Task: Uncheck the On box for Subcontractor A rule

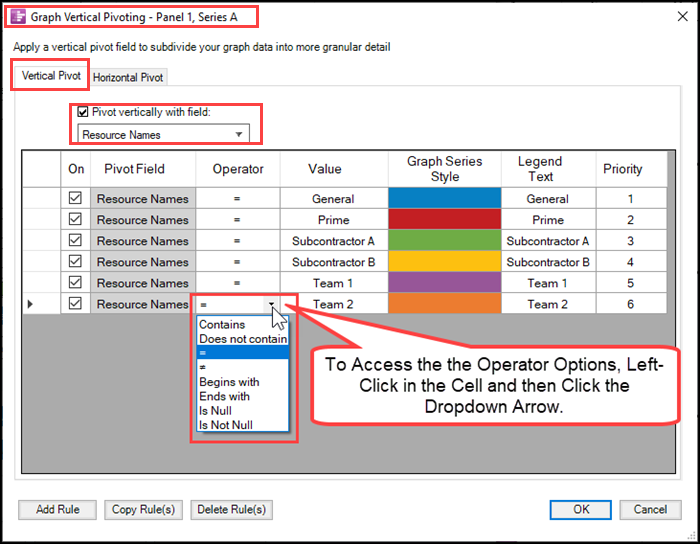Action: point(75,240)
